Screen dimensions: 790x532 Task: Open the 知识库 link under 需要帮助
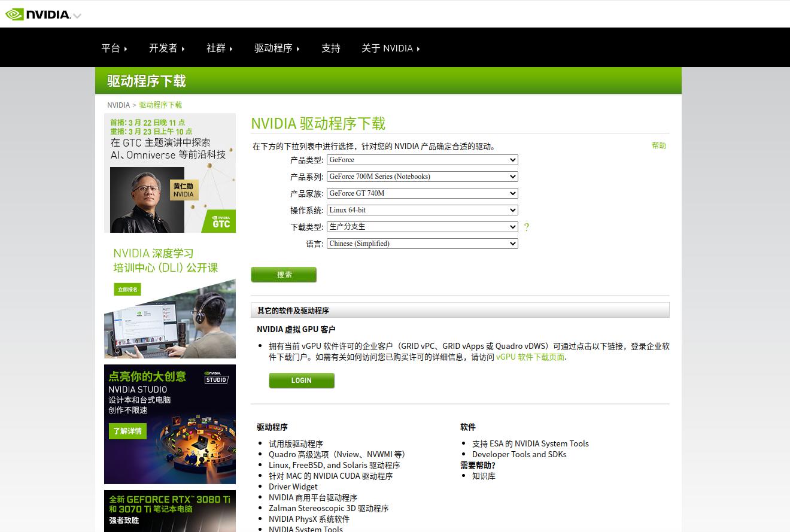483,476
